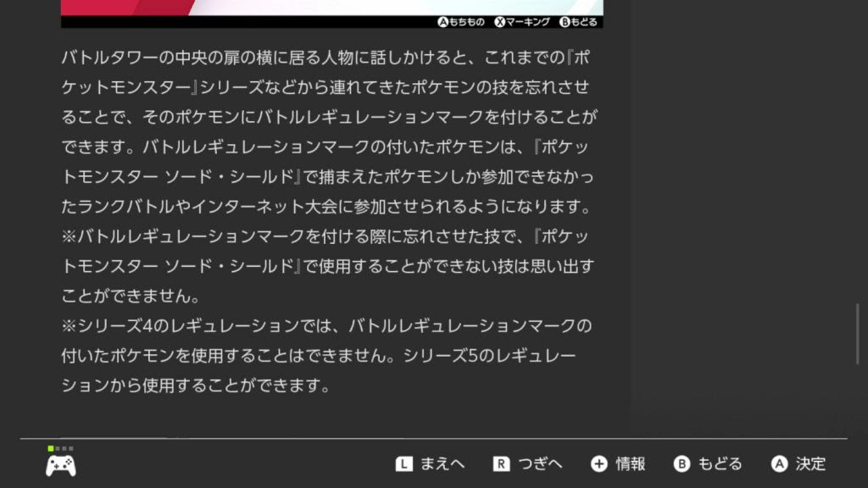Confirm with the 決定 label
The width and height of the screenshot is (868, 488).
tap(810, 463)
